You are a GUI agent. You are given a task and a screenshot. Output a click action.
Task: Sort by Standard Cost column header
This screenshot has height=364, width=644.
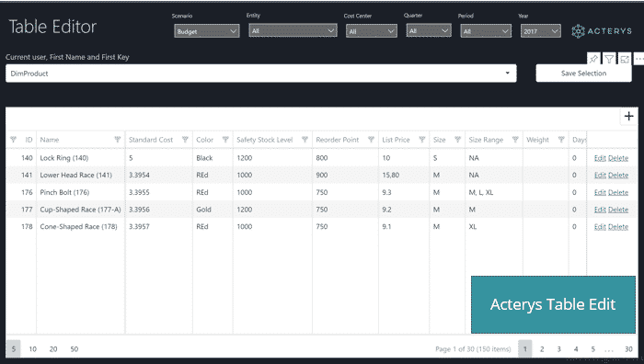tap(151, 140)
